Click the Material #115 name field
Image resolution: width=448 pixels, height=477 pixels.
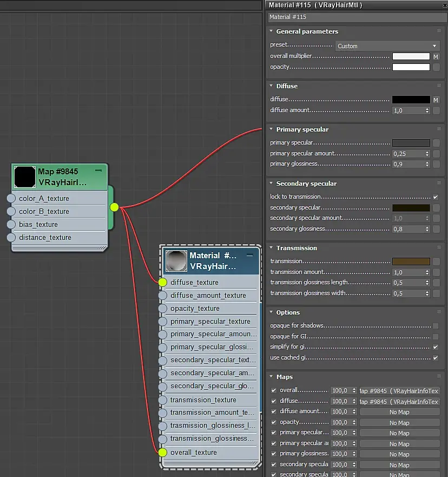[x=358, y=17]
